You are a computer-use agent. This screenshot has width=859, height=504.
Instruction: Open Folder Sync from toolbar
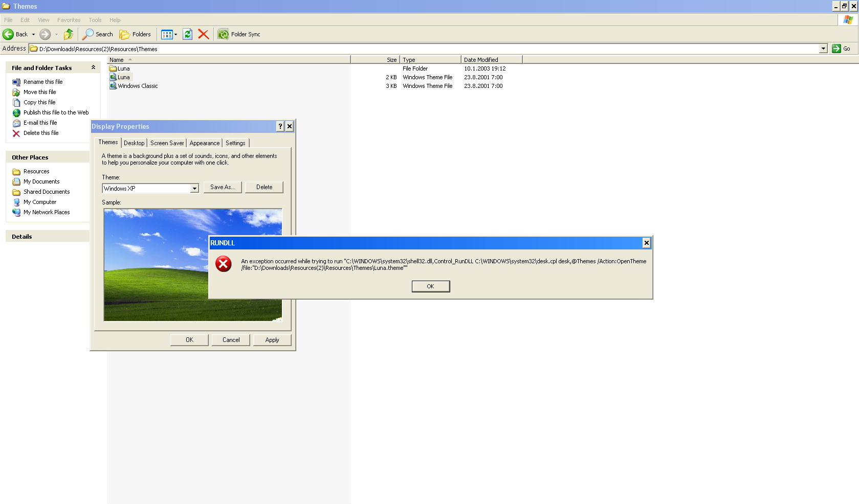[239, 34]
